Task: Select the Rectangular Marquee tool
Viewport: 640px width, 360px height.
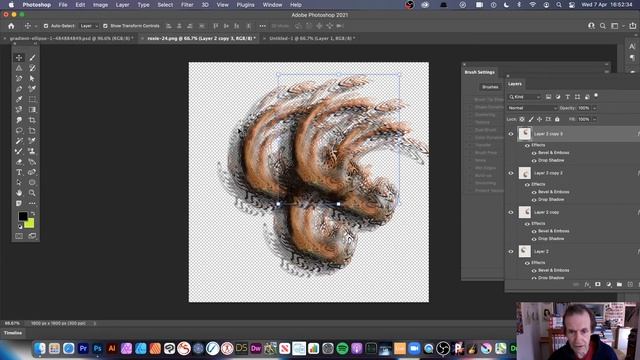Action: (x=32, y=99)
